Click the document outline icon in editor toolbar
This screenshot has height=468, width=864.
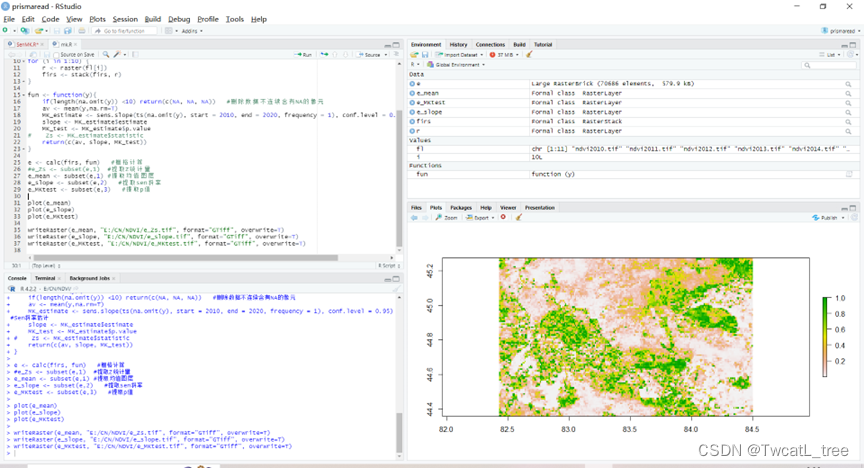[396, 55]
